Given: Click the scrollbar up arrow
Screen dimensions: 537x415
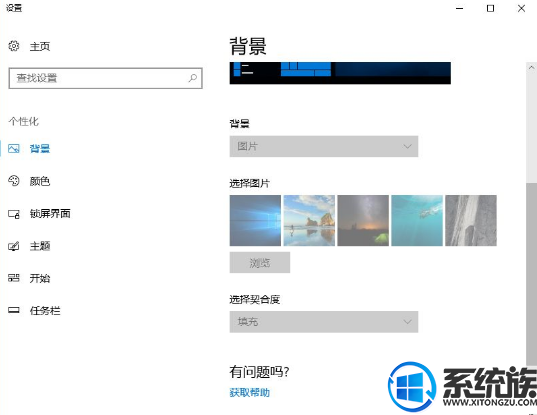Looking at the screenshot, I should (531, 67).
